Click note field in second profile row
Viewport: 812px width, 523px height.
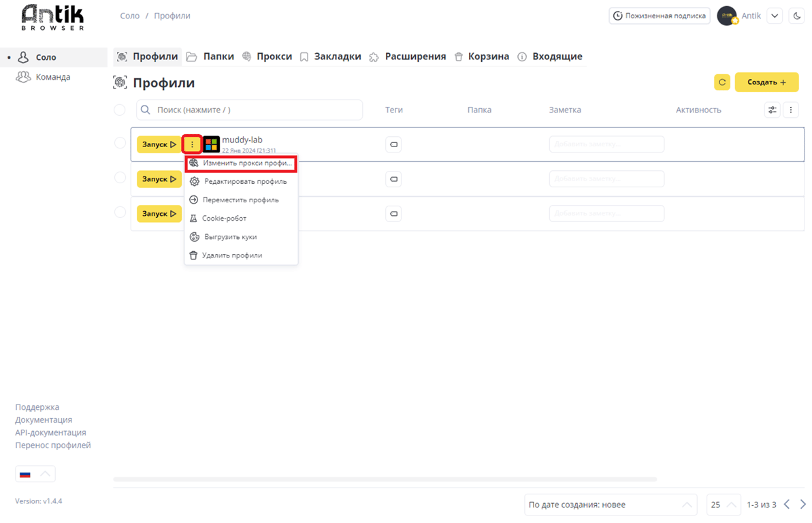(x=606, y=179)
